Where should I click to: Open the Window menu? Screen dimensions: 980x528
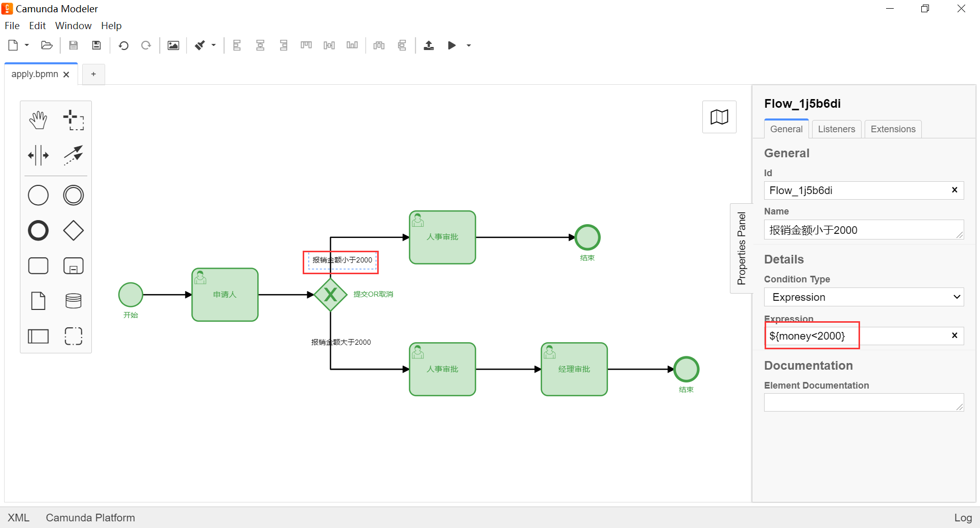73,26
